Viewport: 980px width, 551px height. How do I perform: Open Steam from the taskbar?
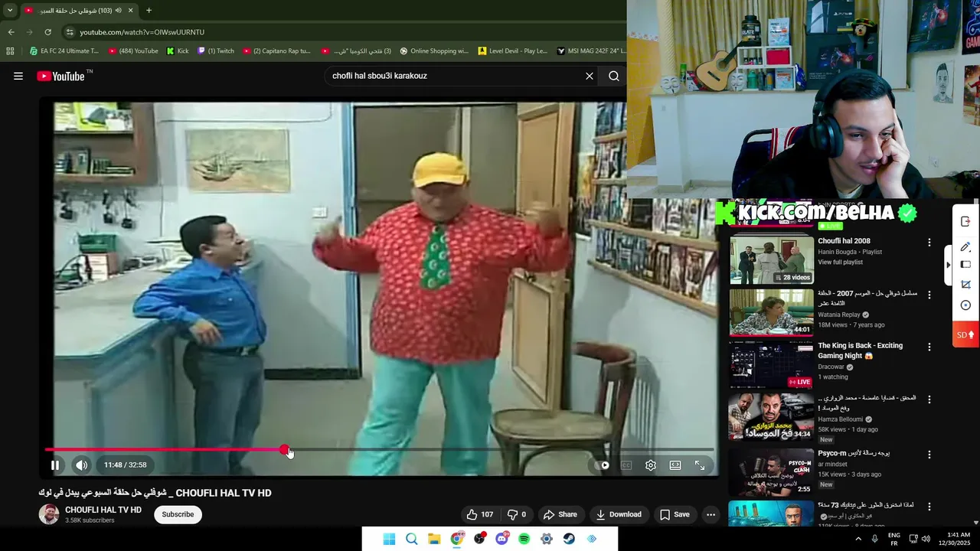(569, 539)
